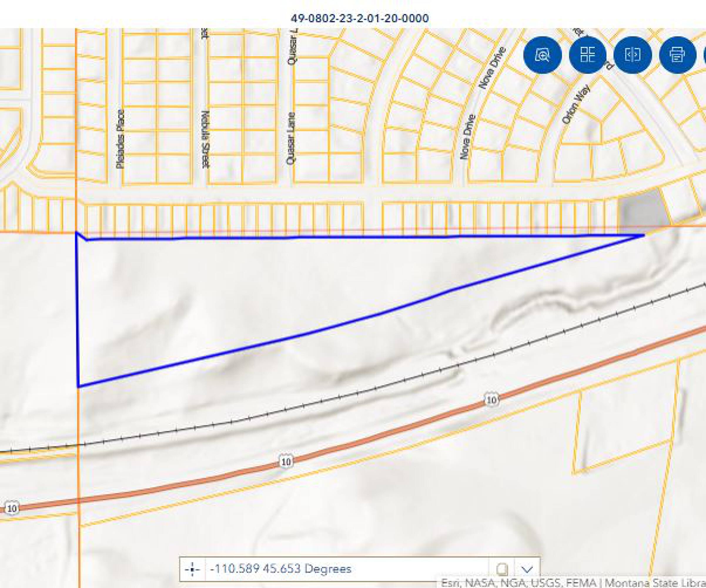706x588 pixels.
Task: Click the lower Nova Drive street label
Action: pos(467,137)
